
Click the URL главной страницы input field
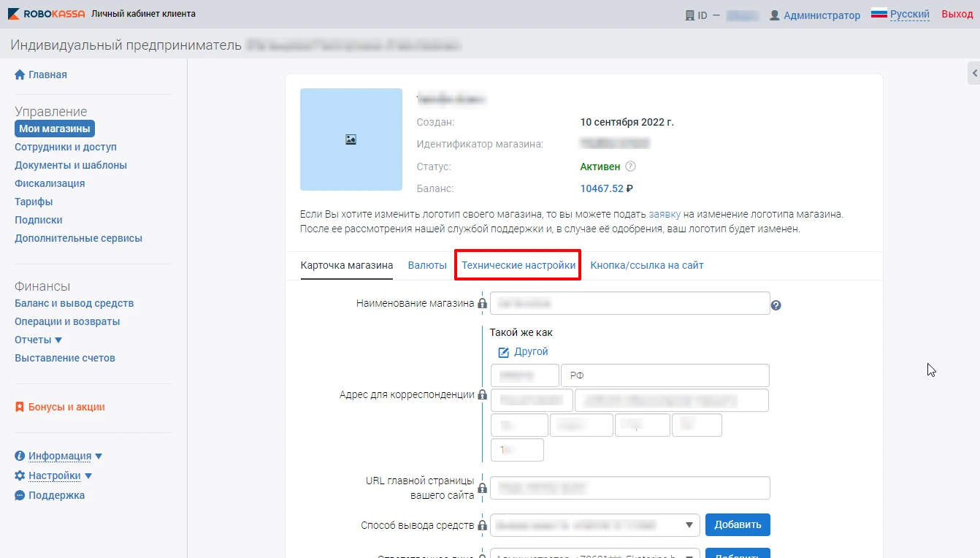629,487
